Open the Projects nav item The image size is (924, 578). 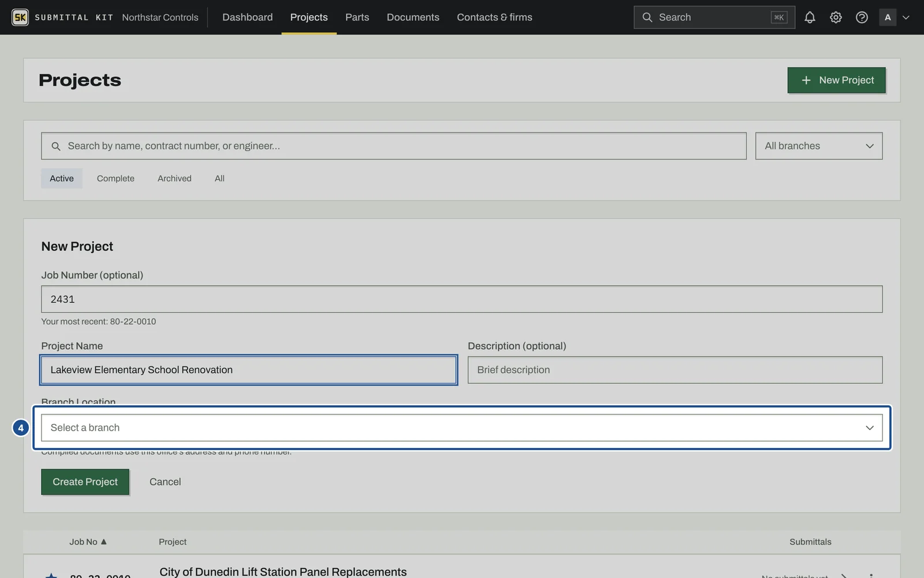point(309,17)
